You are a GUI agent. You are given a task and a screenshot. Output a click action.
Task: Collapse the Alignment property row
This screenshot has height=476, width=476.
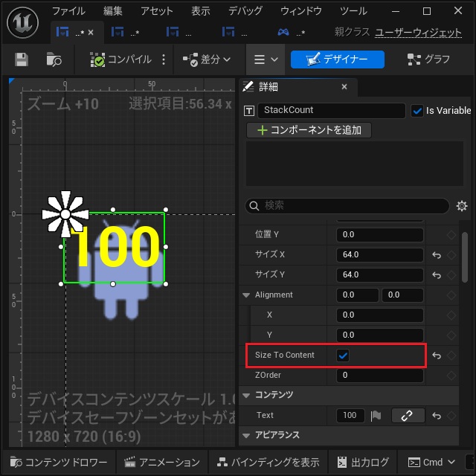coord(246,295)
